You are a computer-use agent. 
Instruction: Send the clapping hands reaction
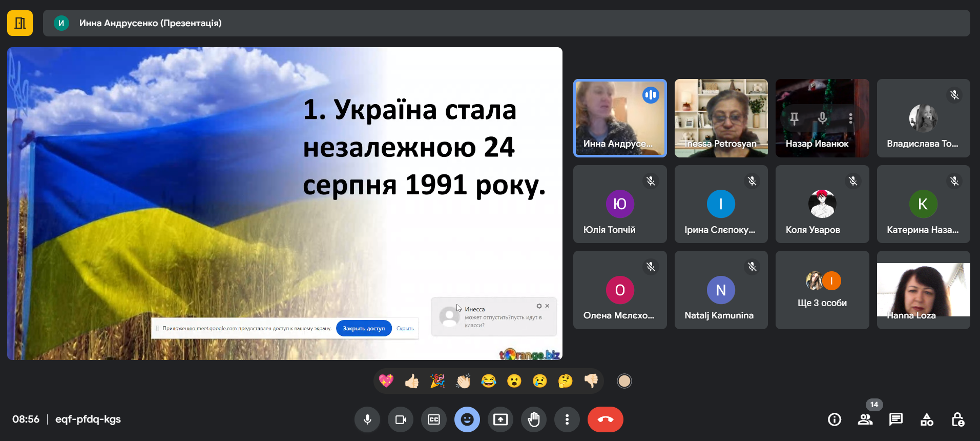pyautogui.click(x=463, y=381)
